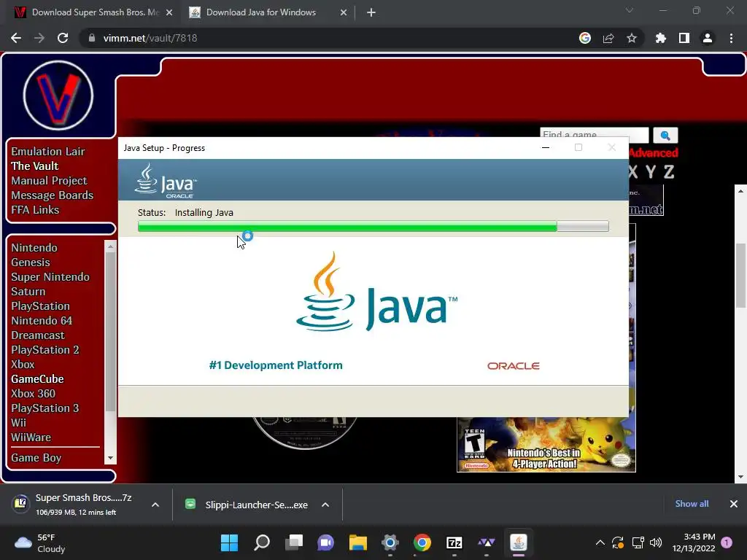Open Java installer taskbar icon
The image size is (747, 560).
point(519,542)
